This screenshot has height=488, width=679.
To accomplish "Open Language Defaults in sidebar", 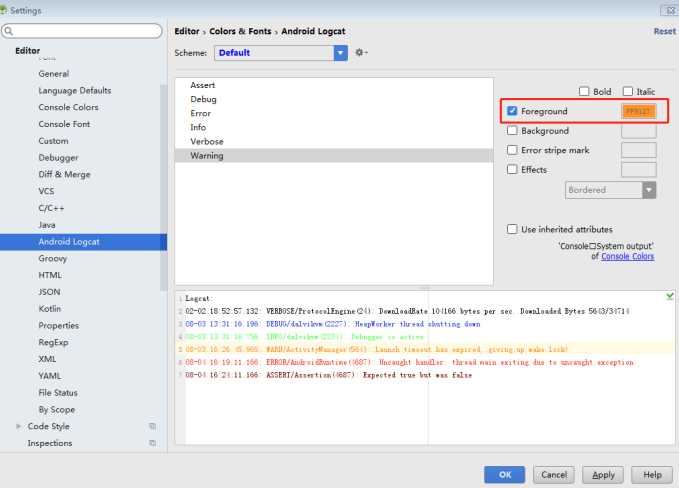I will coord(74,90).
